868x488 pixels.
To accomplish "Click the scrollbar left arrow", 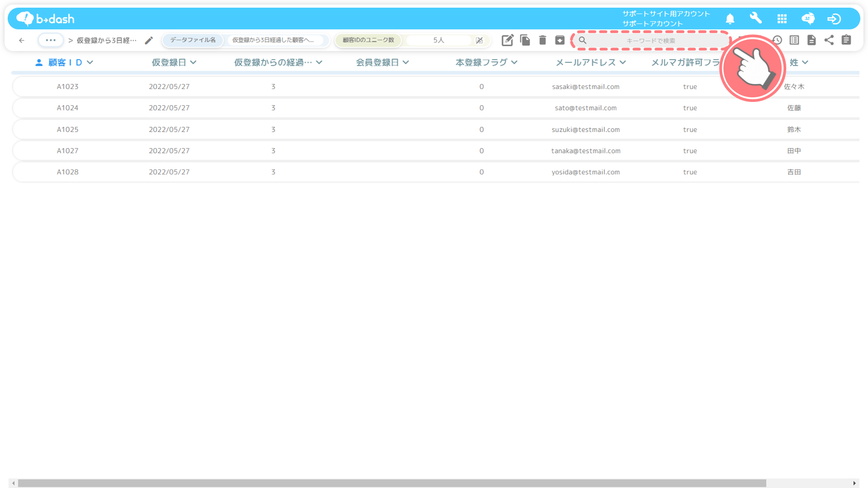I will [13, 483].
